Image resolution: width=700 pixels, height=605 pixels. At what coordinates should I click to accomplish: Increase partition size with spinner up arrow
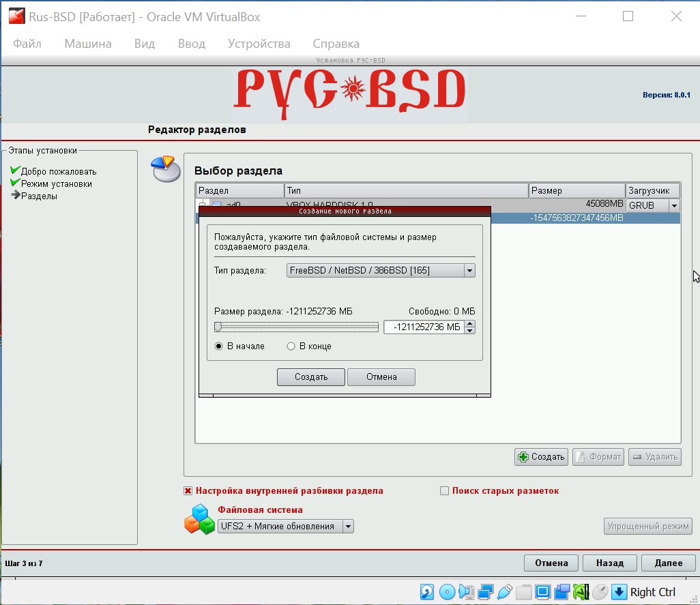click(x=469, y=323)
